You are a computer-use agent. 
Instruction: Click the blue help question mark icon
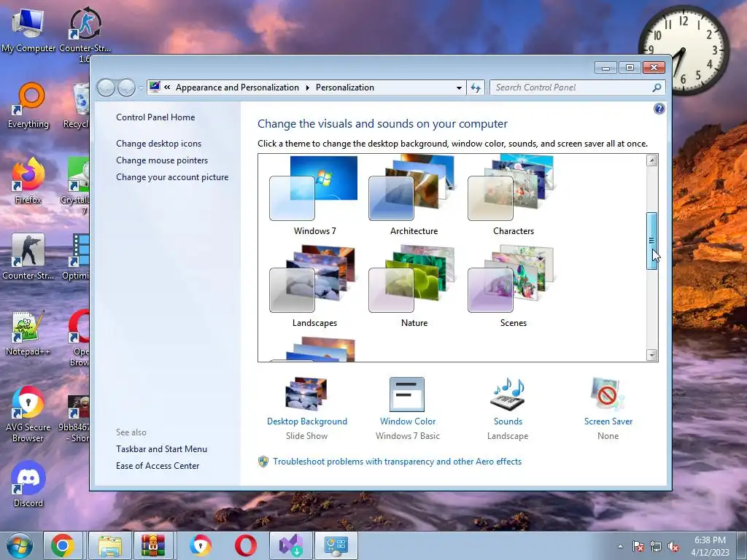659,109
